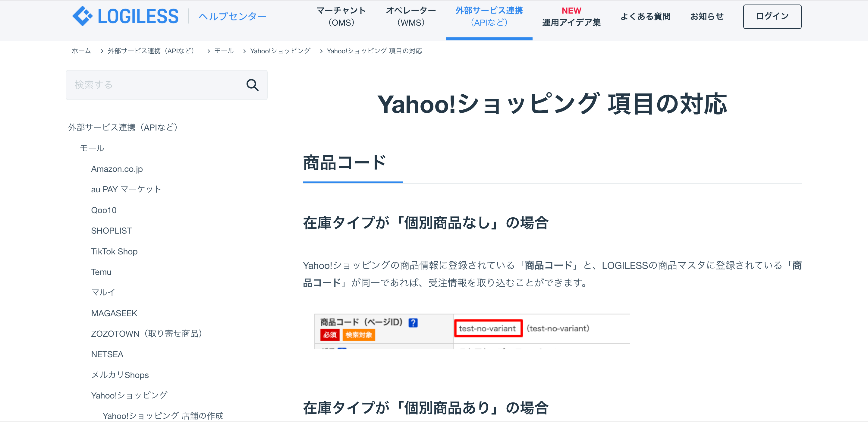Viewport: 868px width, 422px height.
Task: Click the ホーム breadcrumb link
Action: pos(81,51)
